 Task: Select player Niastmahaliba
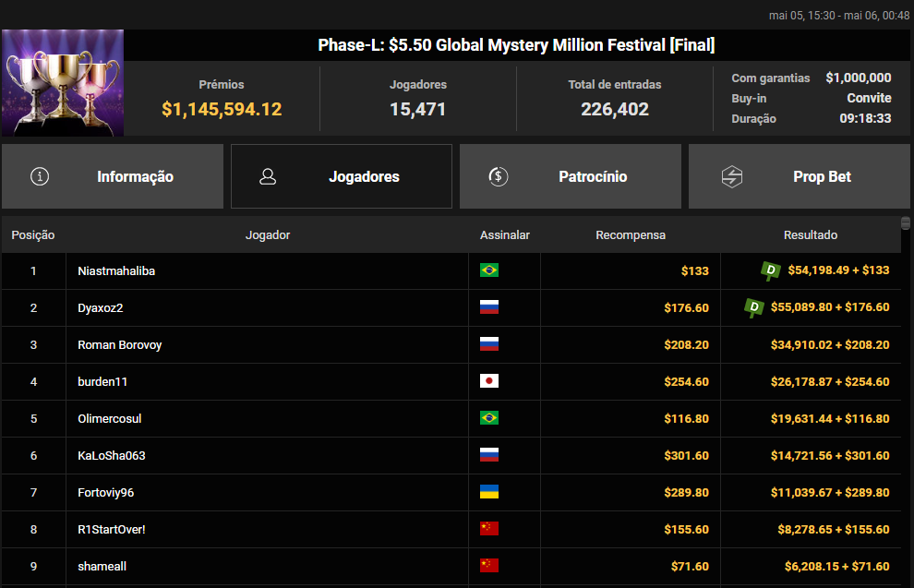click(x=116, y=271)
